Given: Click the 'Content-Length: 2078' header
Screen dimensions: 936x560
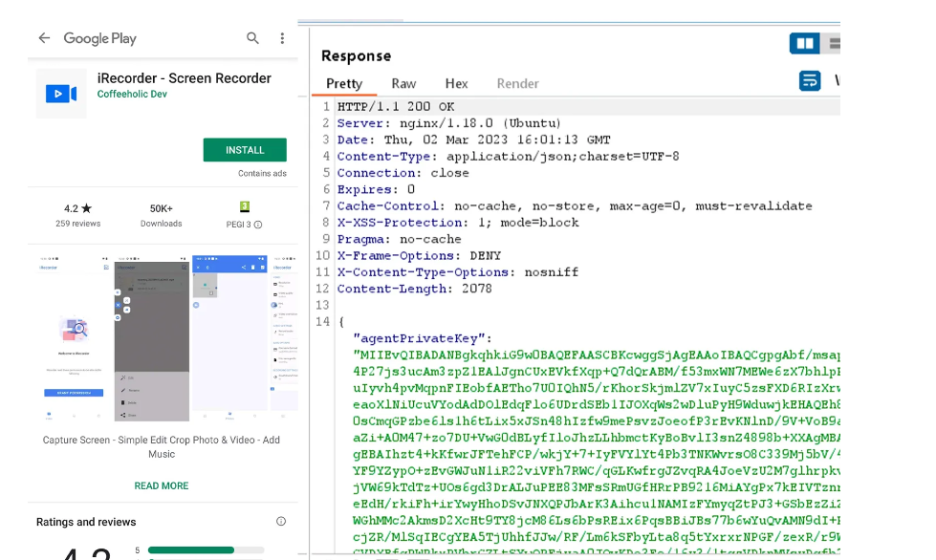Looking at the screenshot, I should click(414, 289).
